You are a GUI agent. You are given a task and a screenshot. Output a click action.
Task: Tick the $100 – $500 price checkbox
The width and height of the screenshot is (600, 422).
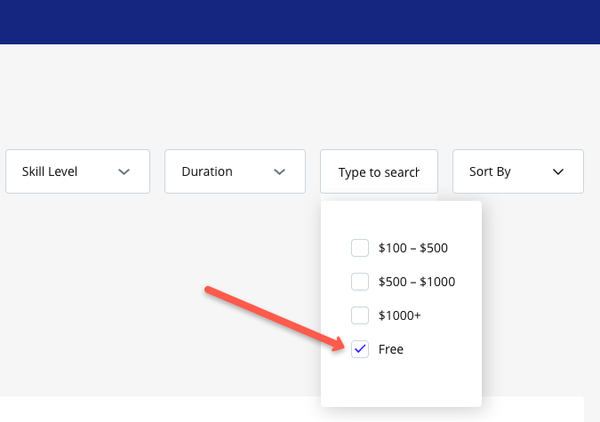coord(360,248)
